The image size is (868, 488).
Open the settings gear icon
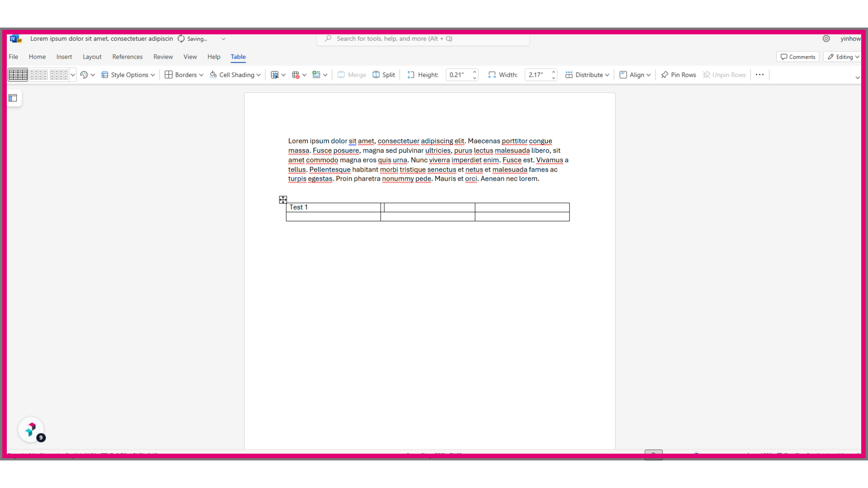click(826, 39)
